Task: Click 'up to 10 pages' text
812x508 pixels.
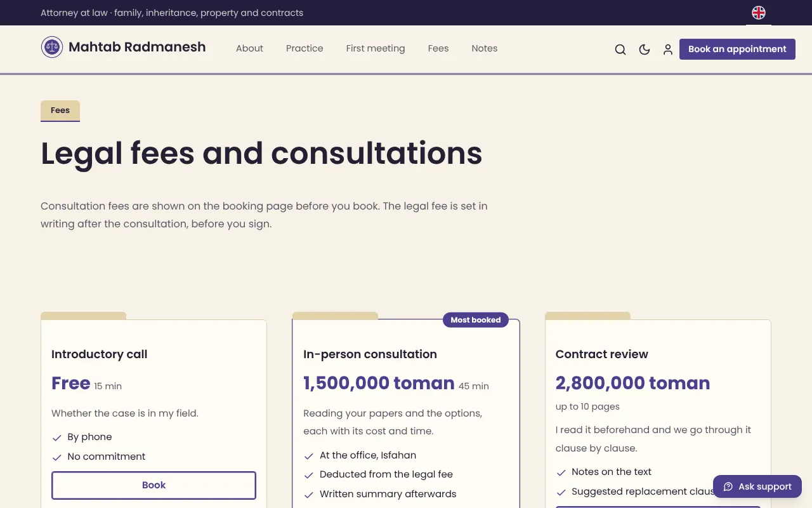Action: coord(587,406)
